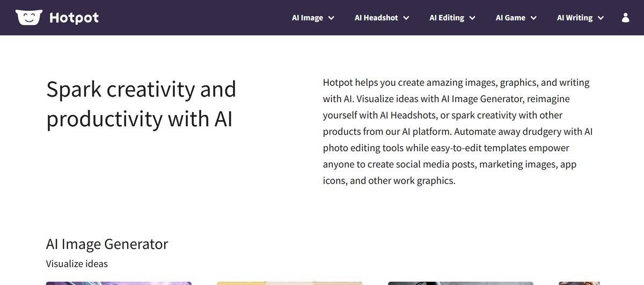Click the arrow next to AI Game
The height and width of the screenshot is (285, 644).
click(533, 18)
